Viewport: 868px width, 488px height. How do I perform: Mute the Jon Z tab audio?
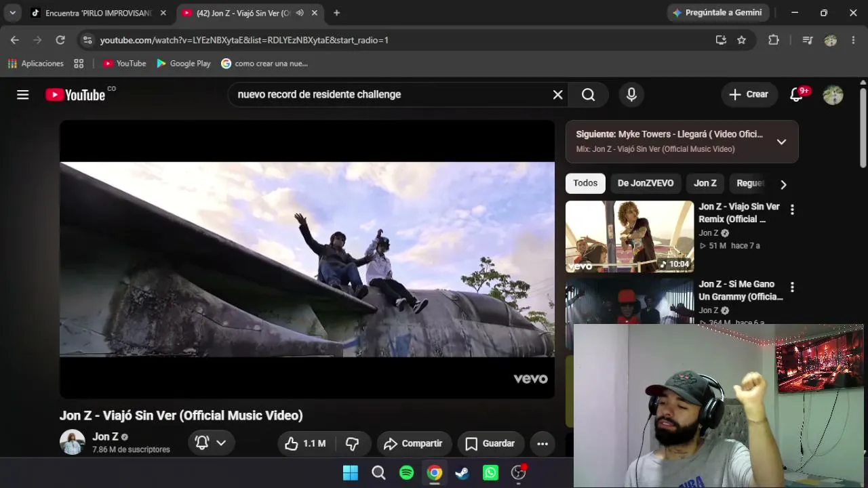pos(300,13)
